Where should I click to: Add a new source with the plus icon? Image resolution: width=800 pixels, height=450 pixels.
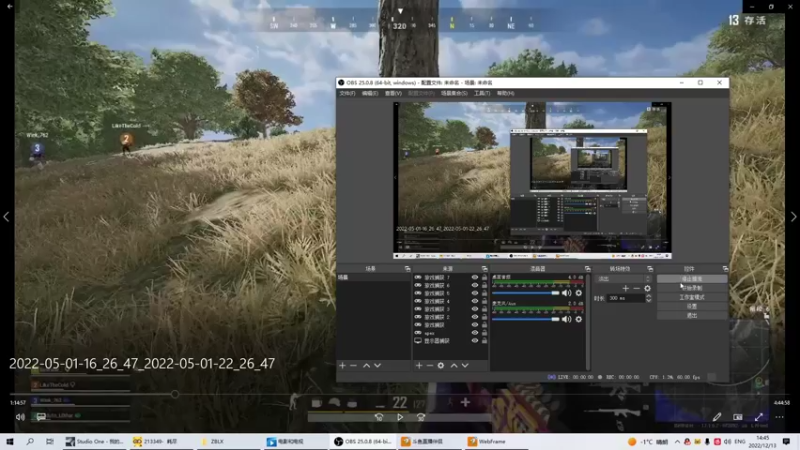pos(419,365)
